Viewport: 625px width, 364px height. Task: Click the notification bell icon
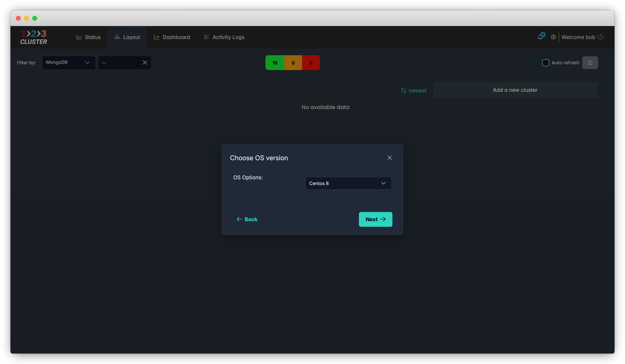[x=540, y=37]
